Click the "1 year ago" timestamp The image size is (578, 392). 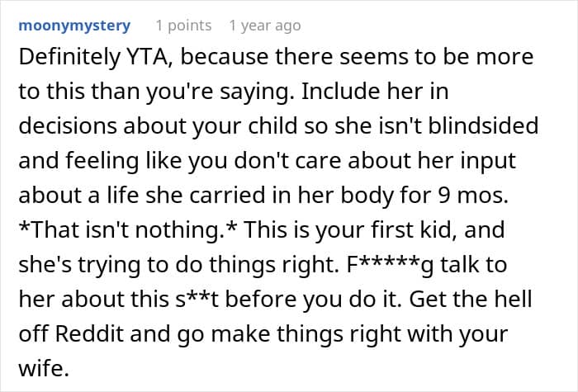[265, 26]
